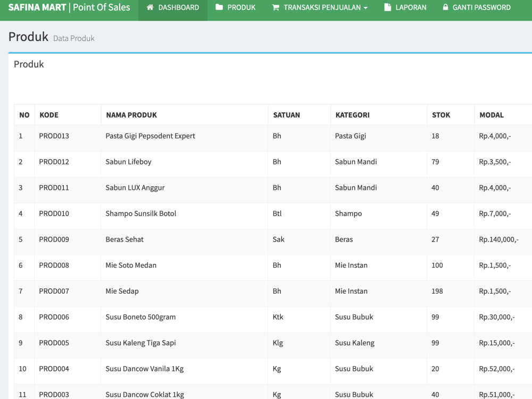Expand the Transaksi Penjualan dropdown caret
This screenshot has height=399, width=532.
pos(365,8)
